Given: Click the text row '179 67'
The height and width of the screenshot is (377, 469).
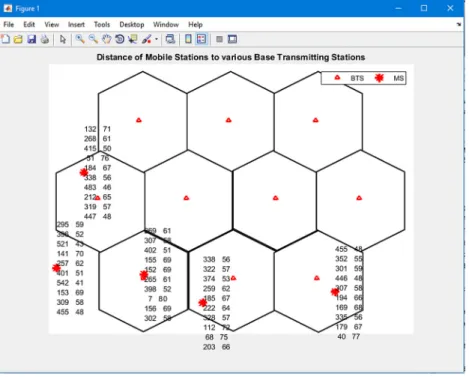Looking at the screenshot, I should click(349, 327).
